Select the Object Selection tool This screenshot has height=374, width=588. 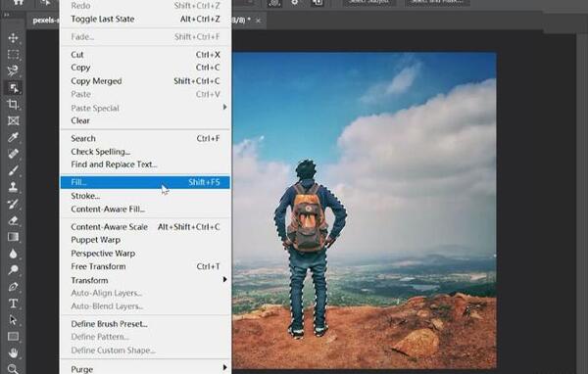tap(13, 88)
